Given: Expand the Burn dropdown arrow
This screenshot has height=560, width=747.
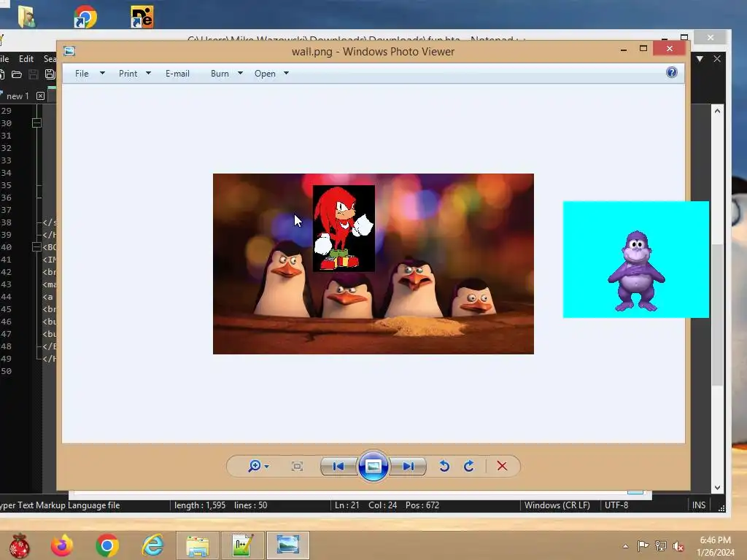Looking at the screenshot, I should (240, 74).
